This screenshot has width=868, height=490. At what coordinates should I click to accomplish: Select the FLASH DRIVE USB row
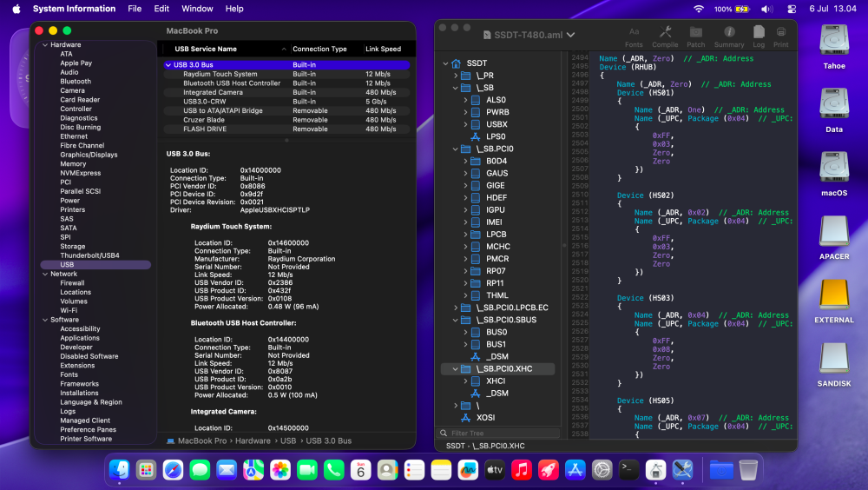286,129
